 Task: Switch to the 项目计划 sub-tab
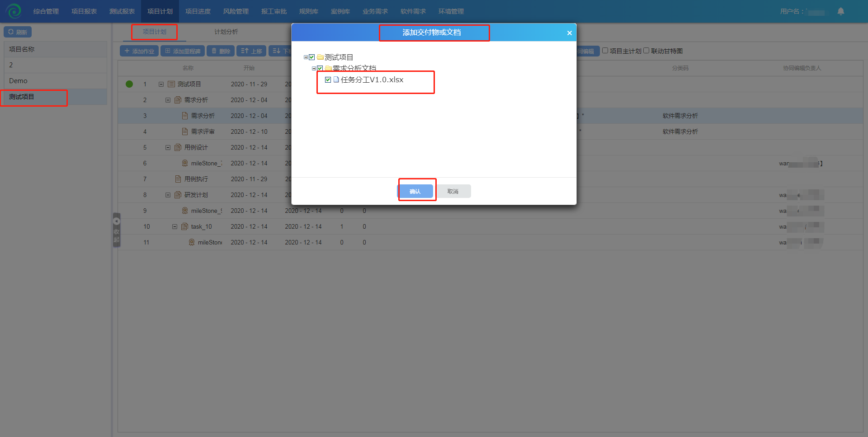coord(155,32)
